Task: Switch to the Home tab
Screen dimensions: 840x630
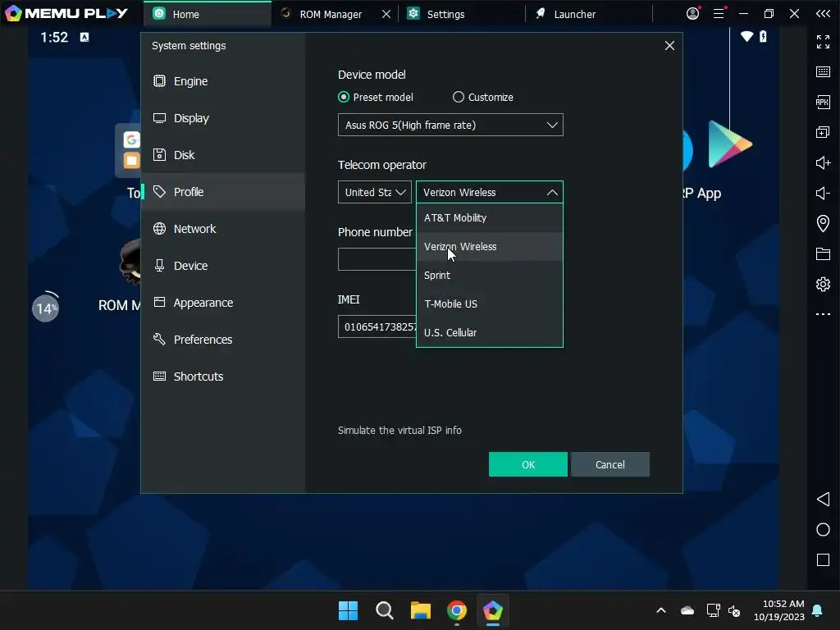Action: point(208,14)
